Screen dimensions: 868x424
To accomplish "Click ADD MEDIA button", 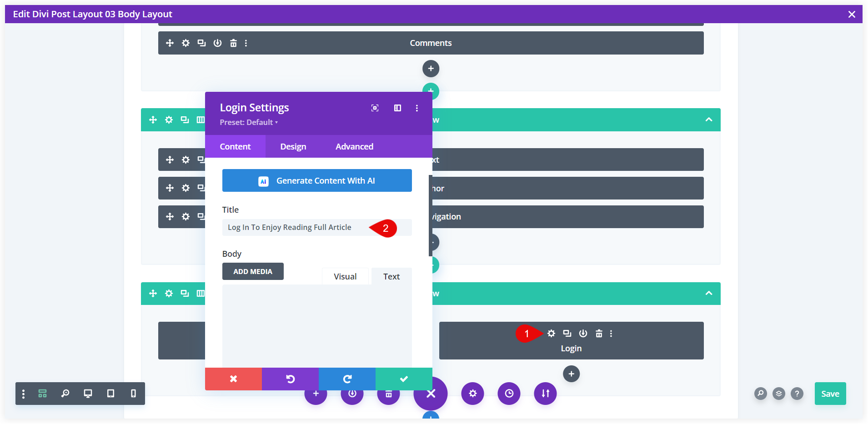I will (x=253, y=271).
